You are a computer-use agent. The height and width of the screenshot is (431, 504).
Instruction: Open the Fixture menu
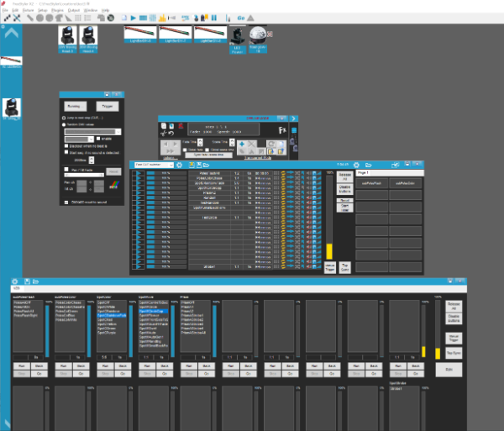pyautogui.click(x=29, y=9)
